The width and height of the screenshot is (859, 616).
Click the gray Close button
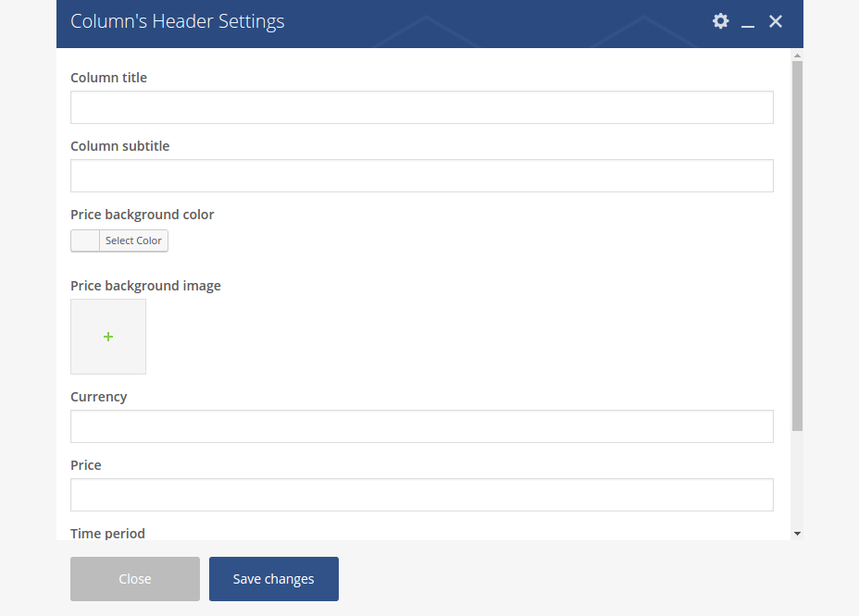point(135,579)
